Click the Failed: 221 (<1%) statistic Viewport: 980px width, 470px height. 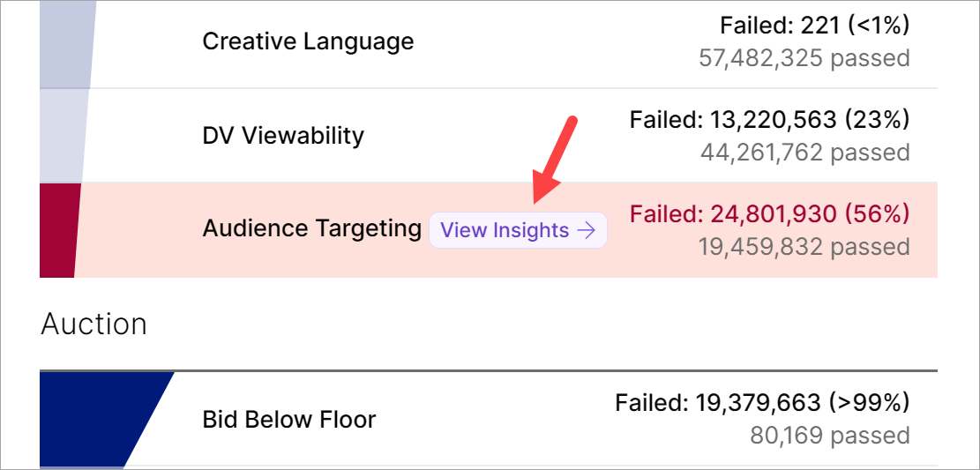tap(814, 26)
